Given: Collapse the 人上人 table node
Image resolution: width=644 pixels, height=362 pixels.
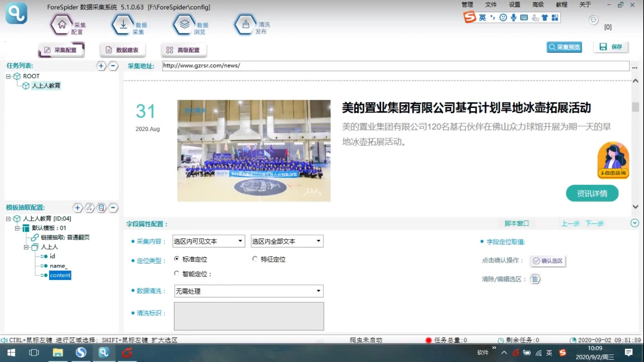Looking at the screenshot, I should (x=26, y=247).
